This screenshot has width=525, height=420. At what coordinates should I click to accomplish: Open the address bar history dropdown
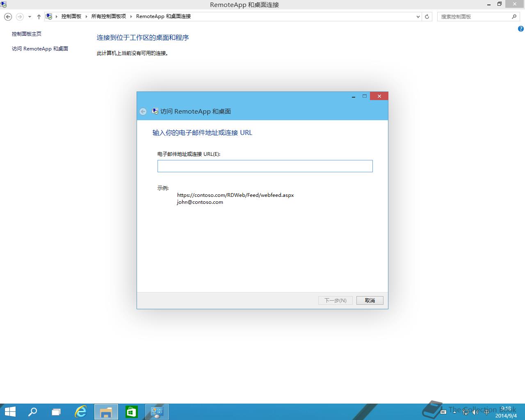point(418,17)
